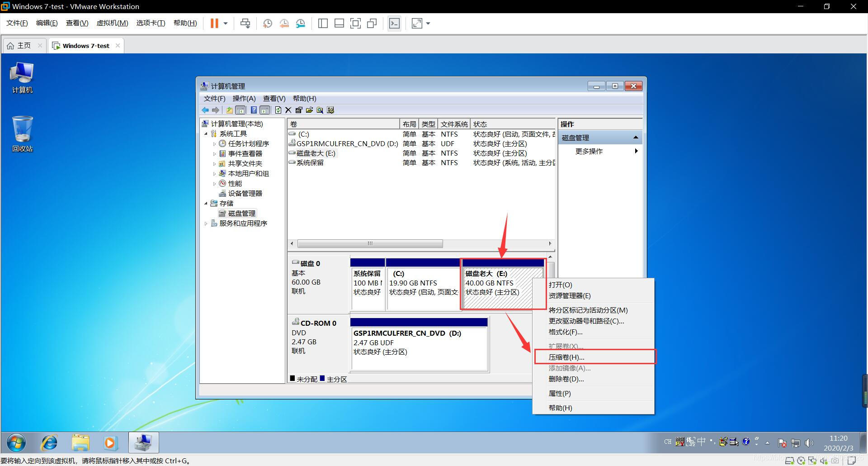The image size is (868, 466).
Task: Click the Windows Start orb
Action: (x=16, y=442)
